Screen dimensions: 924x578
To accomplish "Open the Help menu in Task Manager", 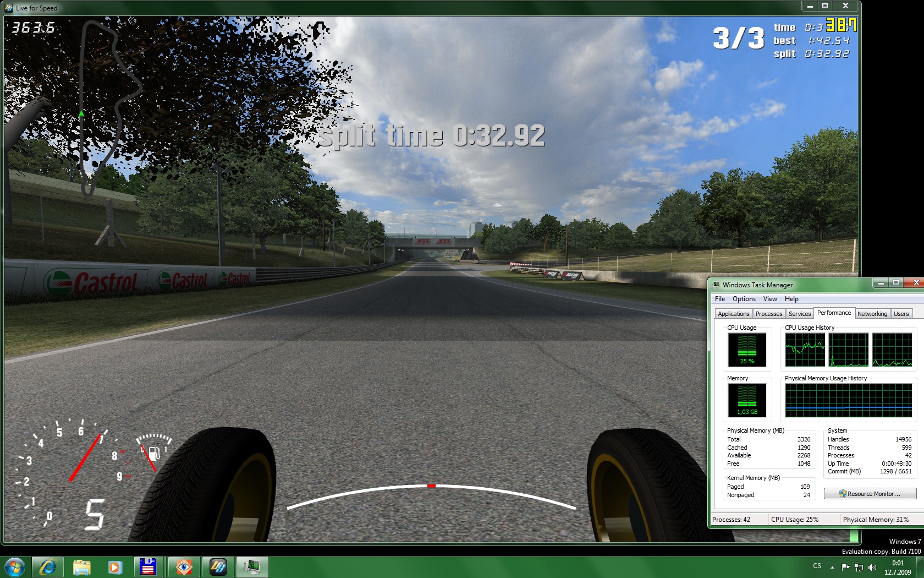I will tap(791, 299).
